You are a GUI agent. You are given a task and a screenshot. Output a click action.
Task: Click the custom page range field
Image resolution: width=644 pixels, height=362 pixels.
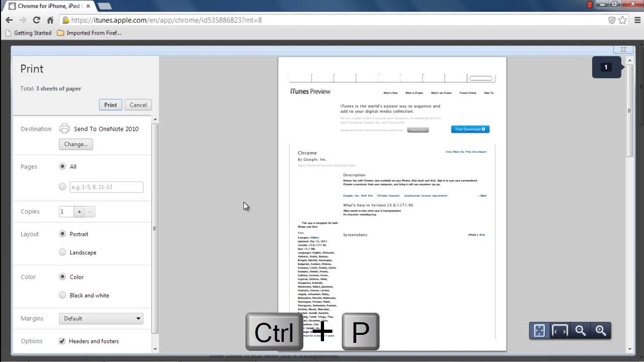coord(106,187)
